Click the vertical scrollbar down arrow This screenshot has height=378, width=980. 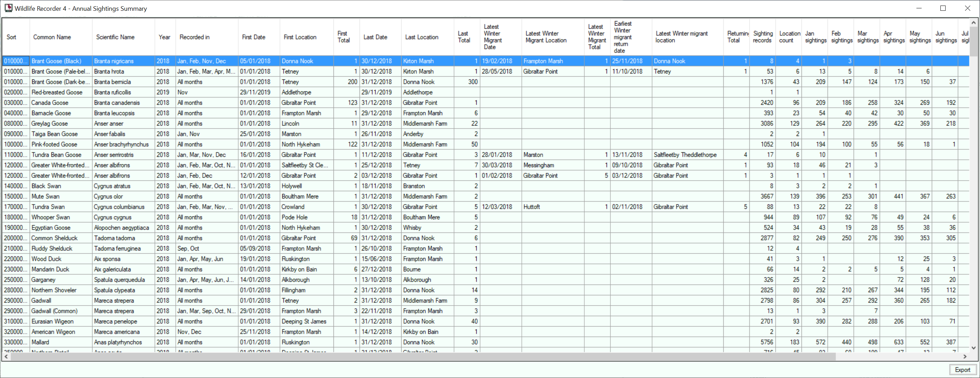[x=973, y=347]
